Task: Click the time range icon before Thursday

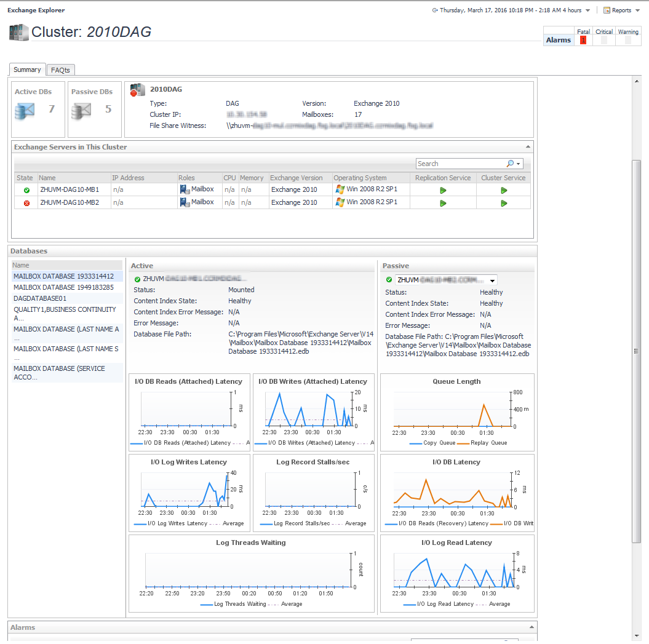Action: 435,10
